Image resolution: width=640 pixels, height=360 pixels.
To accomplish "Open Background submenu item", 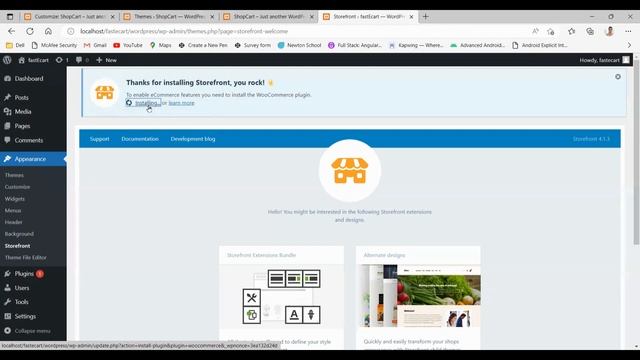I will (19, 234).
